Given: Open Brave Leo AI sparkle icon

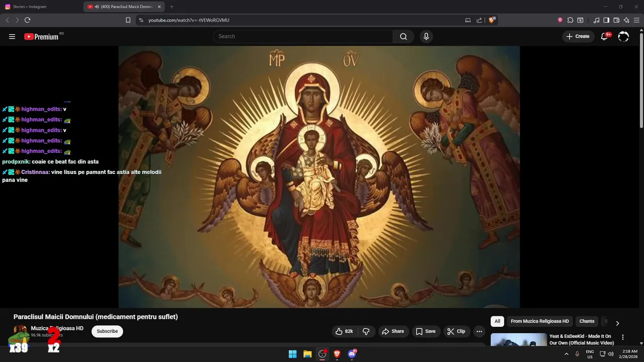Looking at the screenshot, I should click(x=626, y=20).
